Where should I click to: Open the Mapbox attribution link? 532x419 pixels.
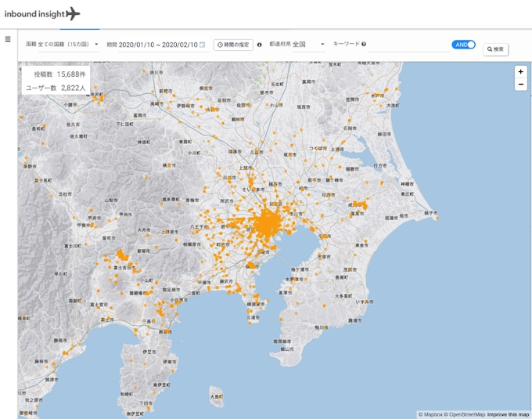coord(430,414)
